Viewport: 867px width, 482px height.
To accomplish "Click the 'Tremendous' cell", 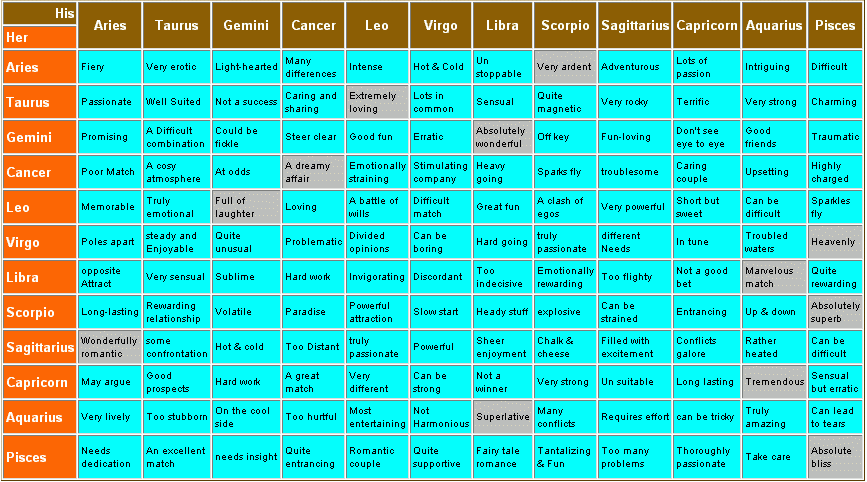I will (774, 382).
